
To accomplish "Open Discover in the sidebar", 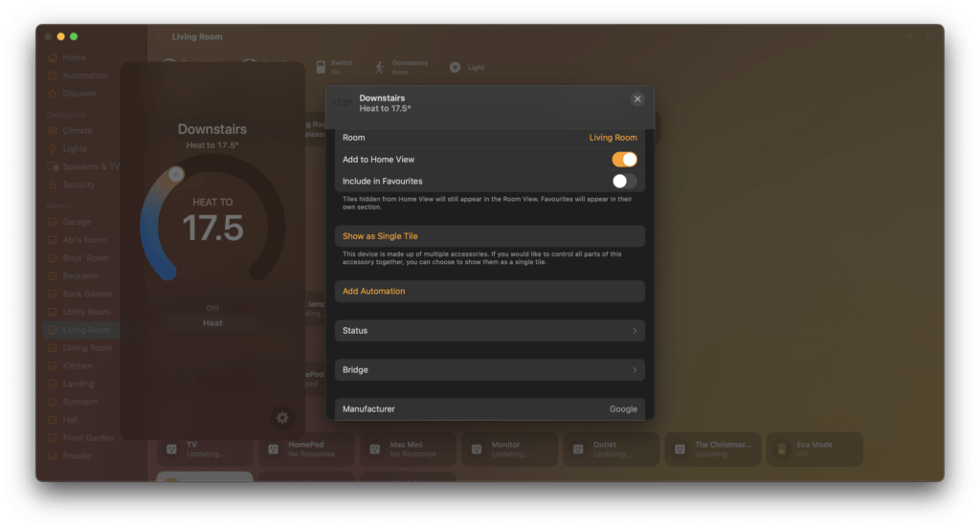I will tap(73, 94).
